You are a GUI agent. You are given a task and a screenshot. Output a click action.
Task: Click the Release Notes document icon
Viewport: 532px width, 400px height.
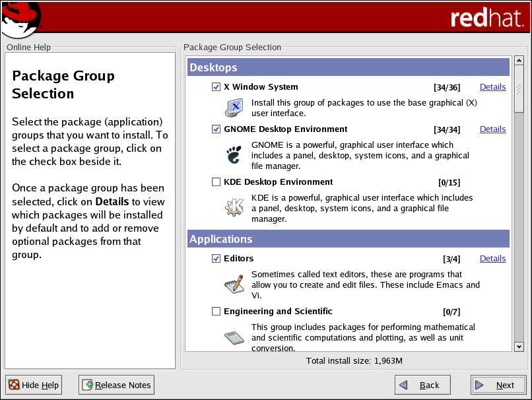pos(87,385)
